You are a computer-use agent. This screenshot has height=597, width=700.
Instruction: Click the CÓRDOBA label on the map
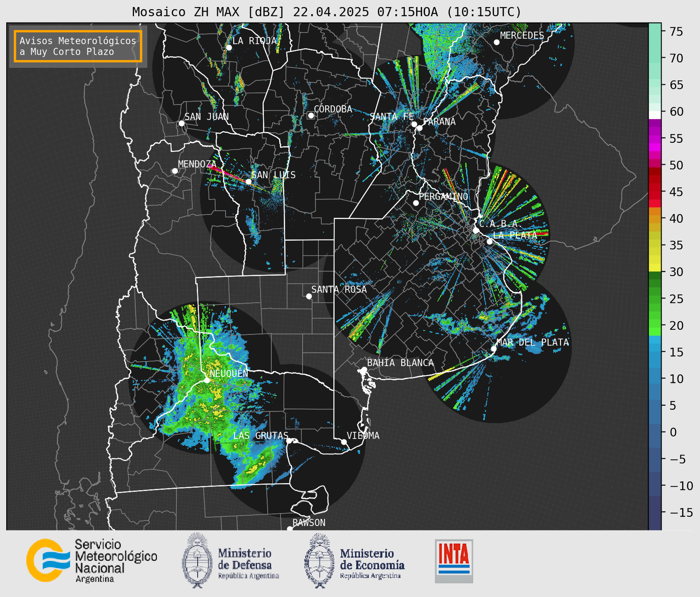tap(333, 109)
